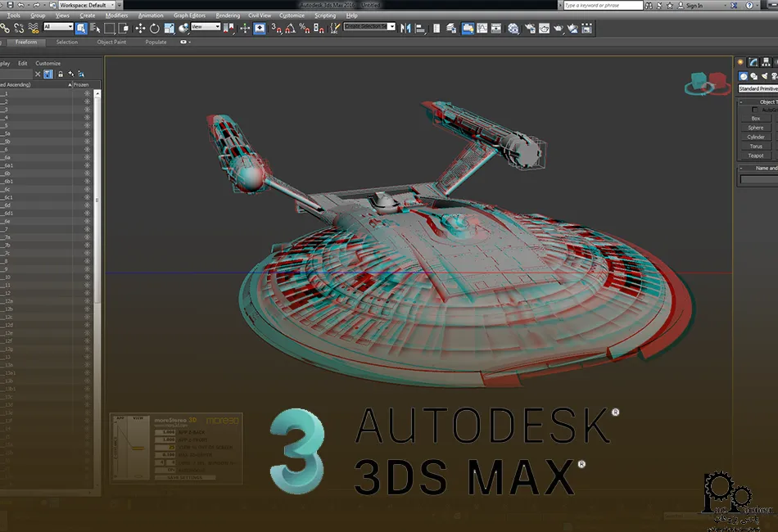Open Select by Name list
The width and height of the screenshot is (778, 532).
tap(96, 28)
